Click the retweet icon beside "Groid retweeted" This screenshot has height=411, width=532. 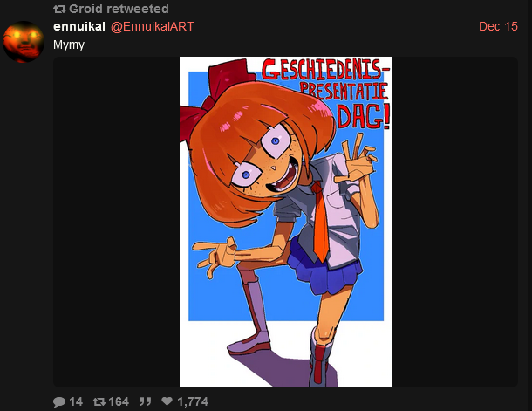[59, 10]
